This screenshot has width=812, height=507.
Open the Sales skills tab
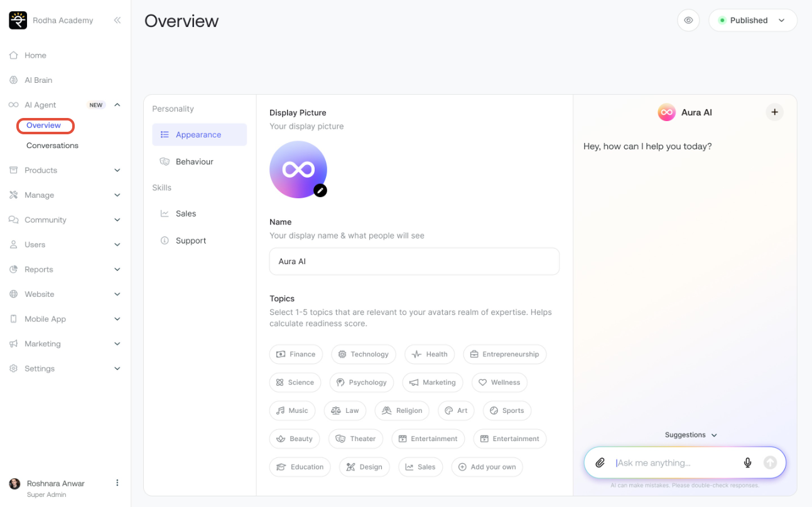point(185,214)
